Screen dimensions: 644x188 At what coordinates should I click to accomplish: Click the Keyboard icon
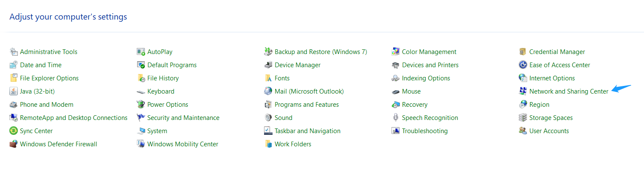(x=141, y=91)
